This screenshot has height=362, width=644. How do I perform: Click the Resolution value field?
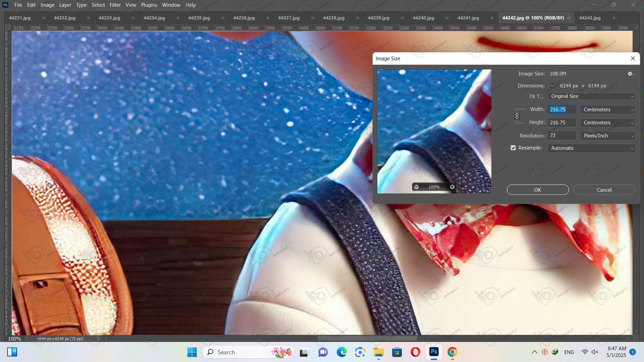pos(562,136)
